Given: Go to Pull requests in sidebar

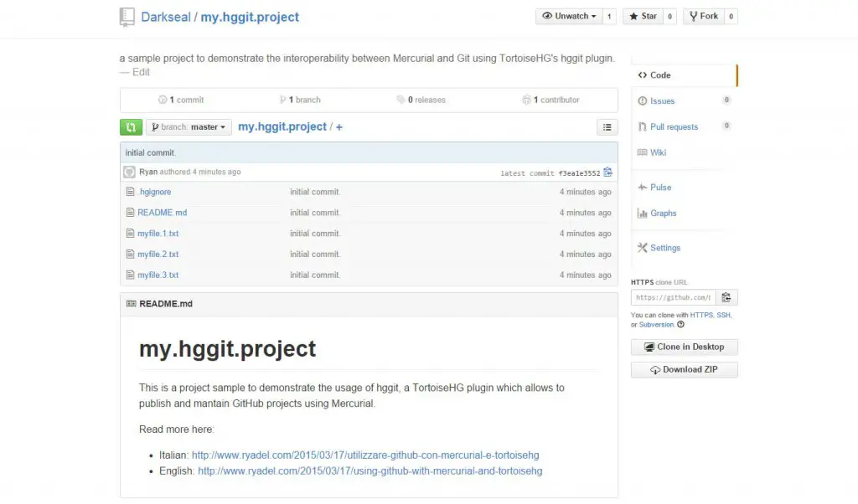Looking at the screenshot, I should [673, 126].
